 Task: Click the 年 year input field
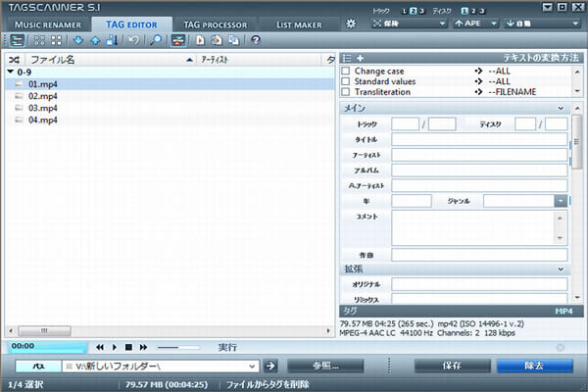click(x=412, y=201)
